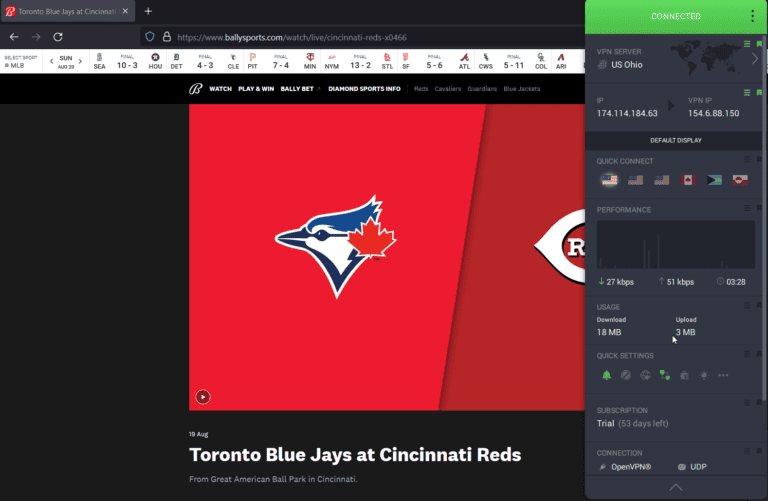Open the Bally Bet menu
Screen dimensions: 768x501
[x=298, y=88]
